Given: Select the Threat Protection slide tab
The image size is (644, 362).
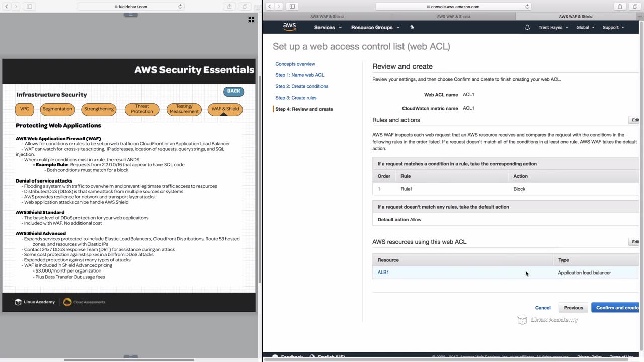Looking at the screenshot, I should tap(142, 109).
